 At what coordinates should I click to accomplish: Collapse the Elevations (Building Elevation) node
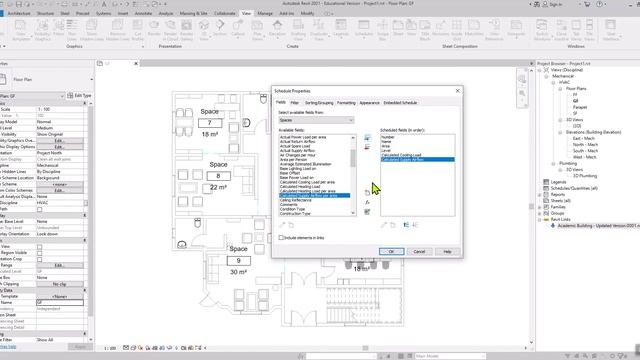560,132
